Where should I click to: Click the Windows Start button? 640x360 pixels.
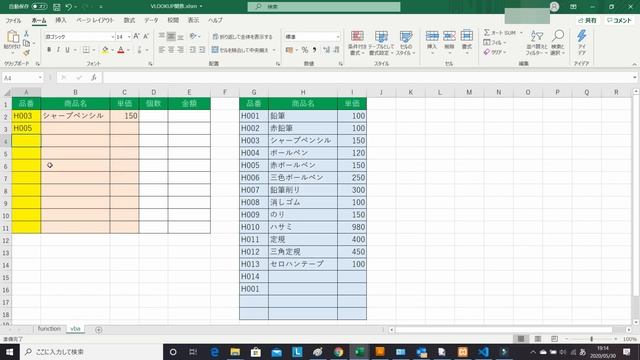(9, 352)
